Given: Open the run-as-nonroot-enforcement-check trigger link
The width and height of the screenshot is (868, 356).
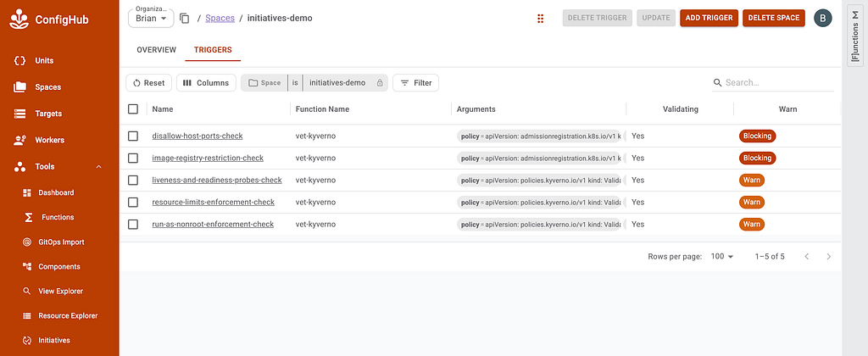Looking at the screenshot, I should (x=213, y=225).
